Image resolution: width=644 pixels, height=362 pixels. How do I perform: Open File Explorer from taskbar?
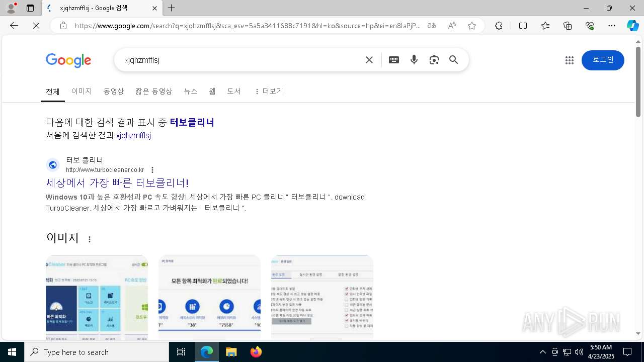[x=231, y=352]
